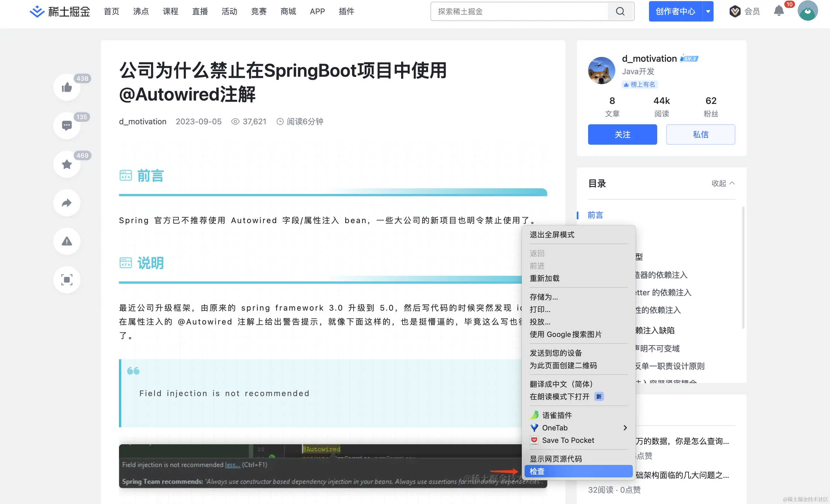Click the star favorite icon

67,164
